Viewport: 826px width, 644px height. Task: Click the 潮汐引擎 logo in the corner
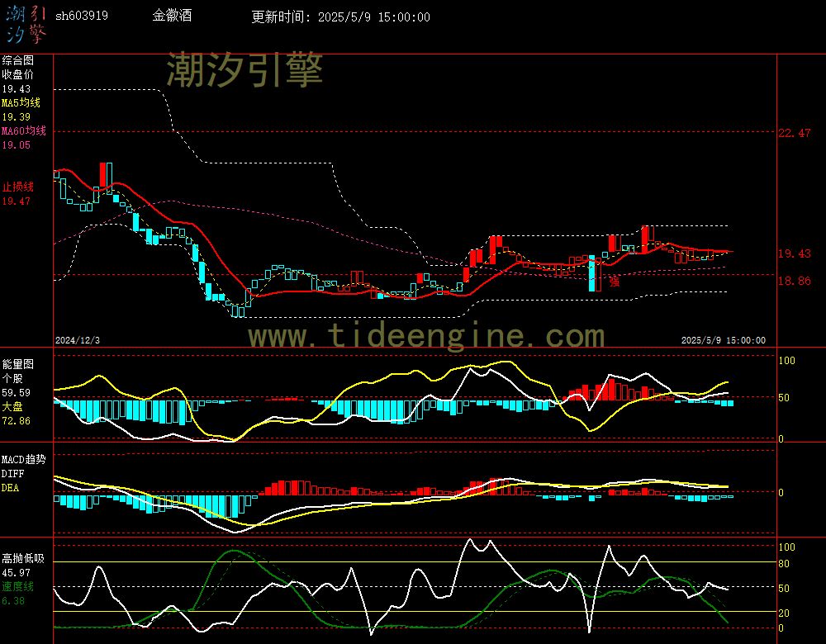point(26,25)
